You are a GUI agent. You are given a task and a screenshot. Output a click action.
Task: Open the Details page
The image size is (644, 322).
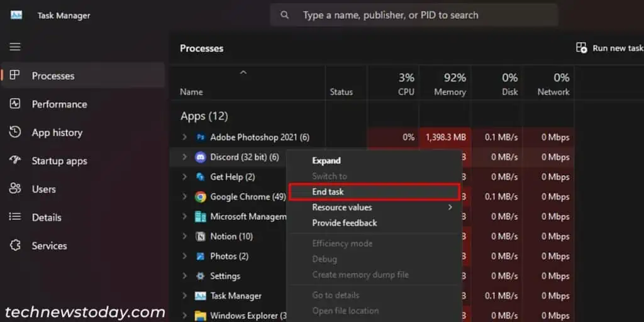click(x=84, y=217)
